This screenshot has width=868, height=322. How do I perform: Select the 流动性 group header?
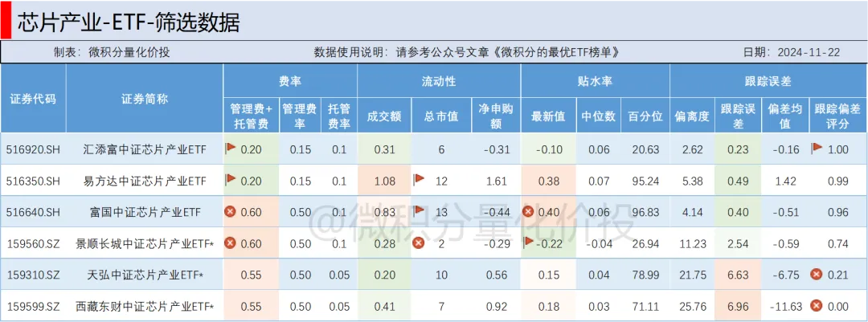click(x=439, y=81)
